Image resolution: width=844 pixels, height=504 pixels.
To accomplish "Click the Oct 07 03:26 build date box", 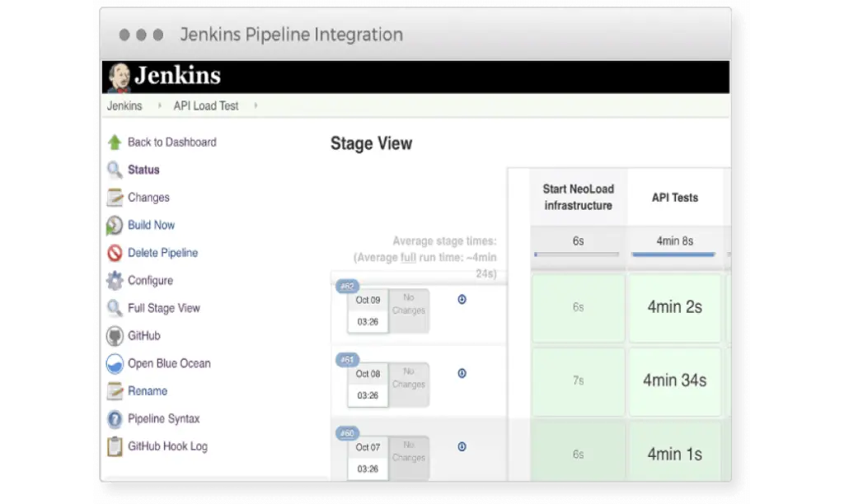I will click(x=368, y=458).
